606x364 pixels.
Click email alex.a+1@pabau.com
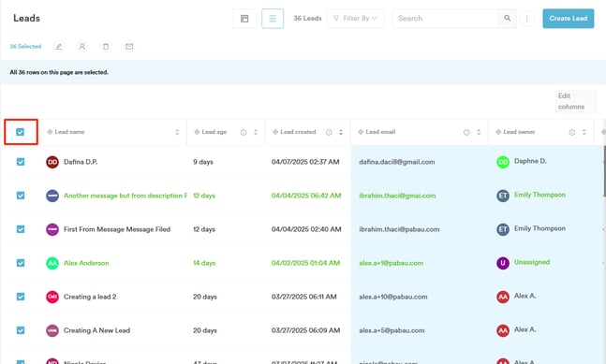(391, 263)
